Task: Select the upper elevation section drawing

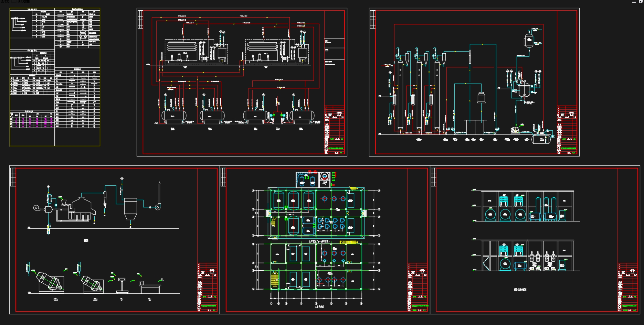Action: [x=525, y=206]
